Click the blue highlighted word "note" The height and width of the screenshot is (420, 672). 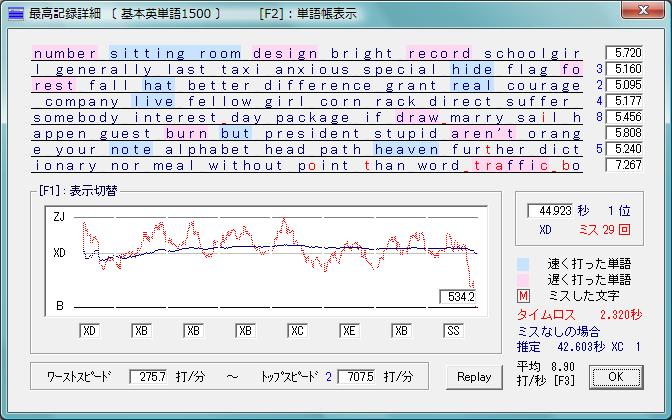point(131,149)
